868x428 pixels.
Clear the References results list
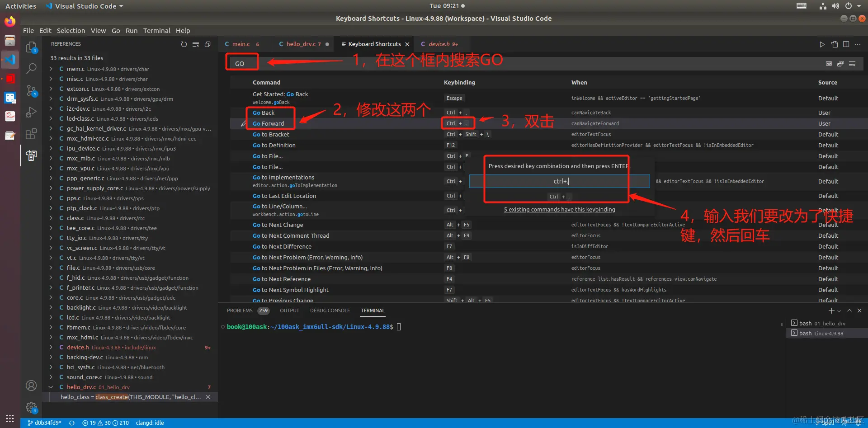point(196,44)
